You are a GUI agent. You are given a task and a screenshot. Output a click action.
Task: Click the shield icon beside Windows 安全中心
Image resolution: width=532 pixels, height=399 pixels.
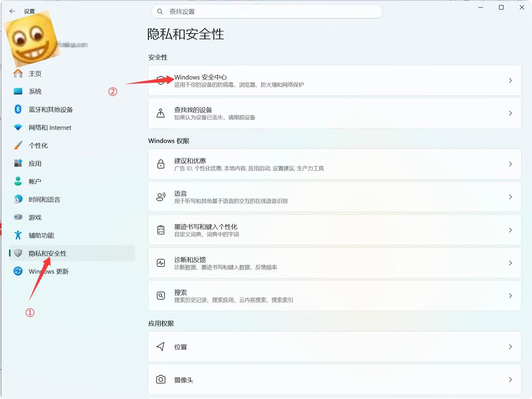point(161,80)
